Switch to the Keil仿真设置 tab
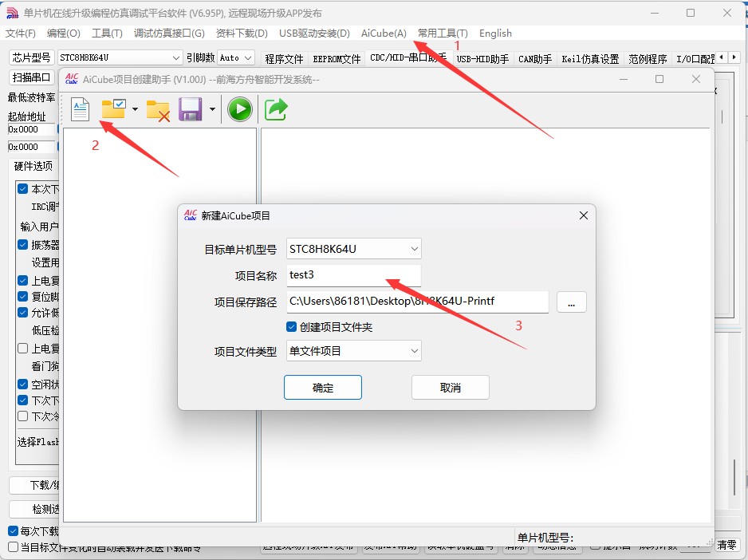This screenshot has width=748, height=560. [590, 59]
